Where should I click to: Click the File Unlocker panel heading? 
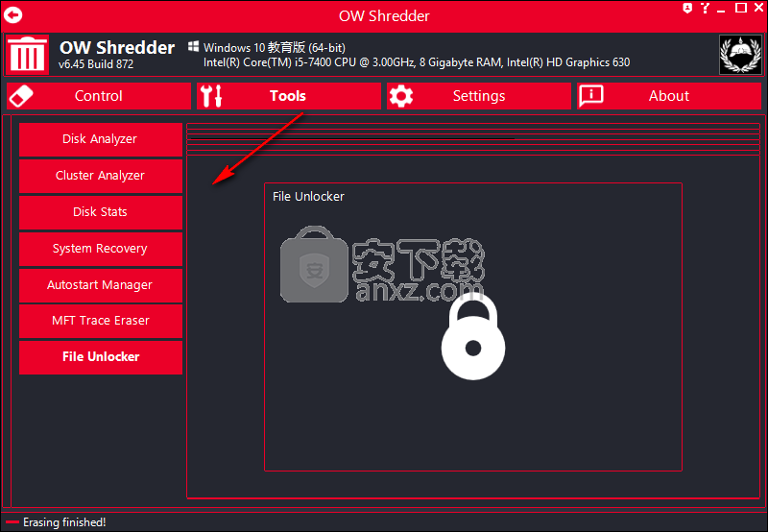[x=308, y=197]
